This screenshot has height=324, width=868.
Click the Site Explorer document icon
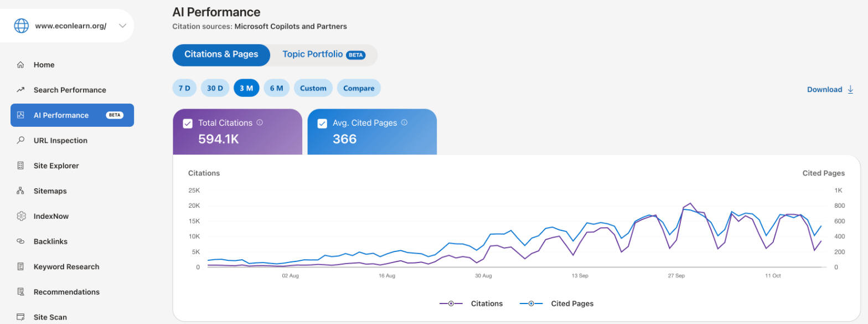[20, 166]
